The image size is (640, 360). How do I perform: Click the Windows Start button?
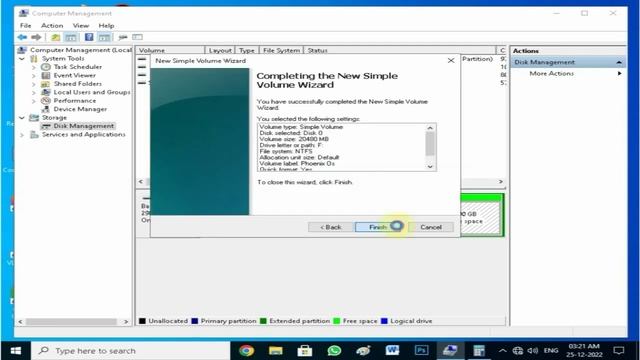point(16,351)
